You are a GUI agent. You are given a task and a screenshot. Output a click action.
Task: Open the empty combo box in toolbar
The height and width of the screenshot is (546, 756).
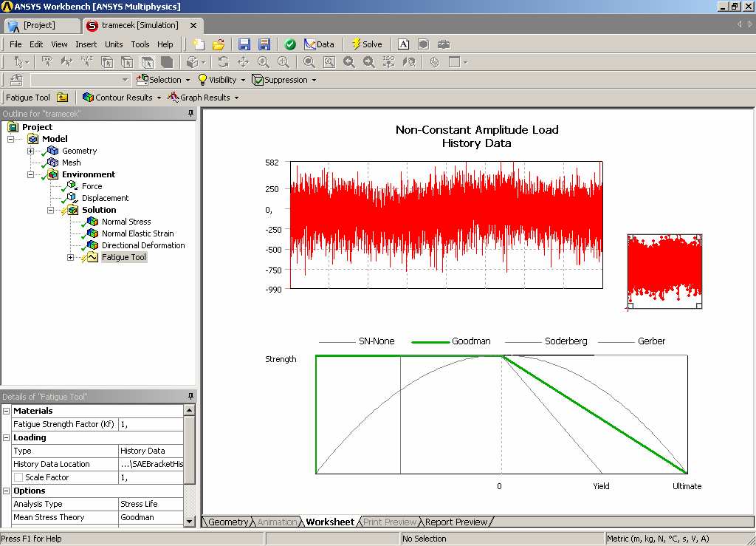80,80
